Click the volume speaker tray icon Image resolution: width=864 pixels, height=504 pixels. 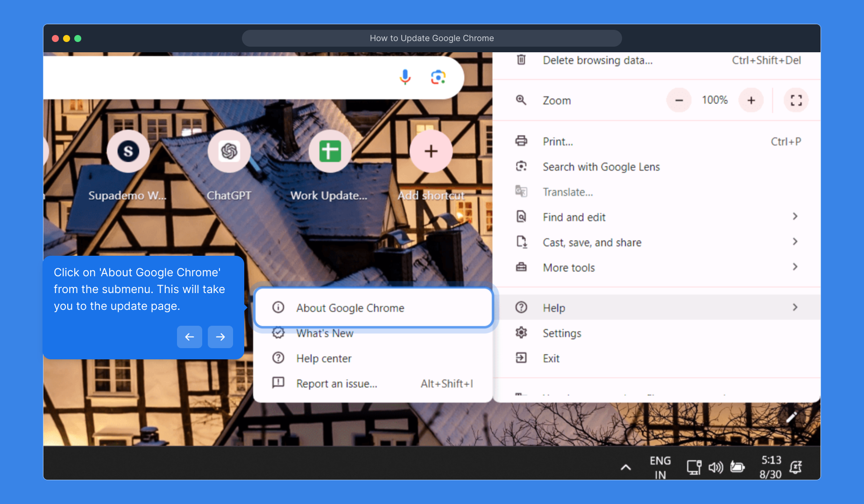point(715,467)
